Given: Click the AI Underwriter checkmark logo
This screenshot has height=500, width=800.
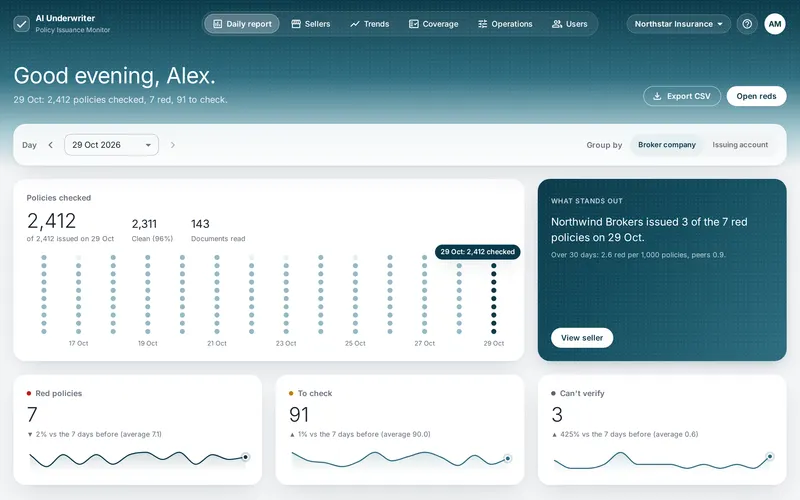Looking at the screenshot, I should point(21,24).
